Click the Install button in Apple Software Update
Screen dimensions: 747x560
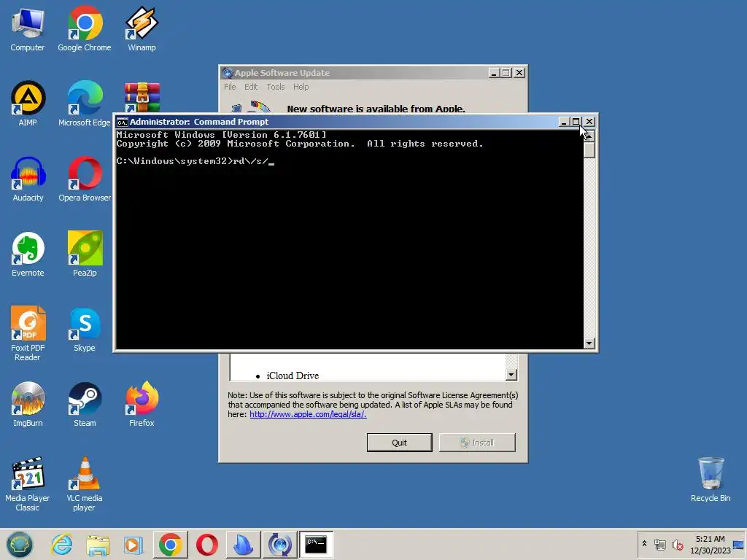pos(477,443)
